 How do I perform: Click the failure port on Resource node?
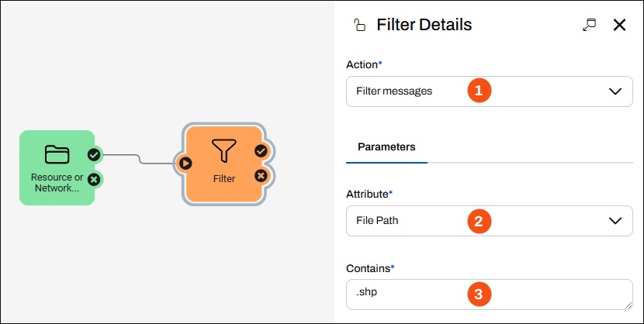(x=94, y=179)
